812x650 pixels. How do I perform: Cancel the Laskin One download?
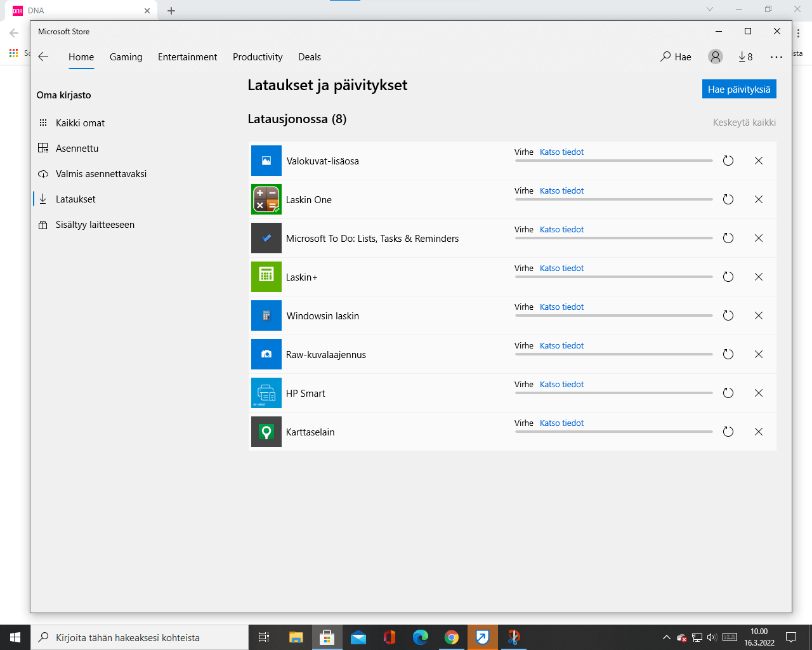point(759,199)
